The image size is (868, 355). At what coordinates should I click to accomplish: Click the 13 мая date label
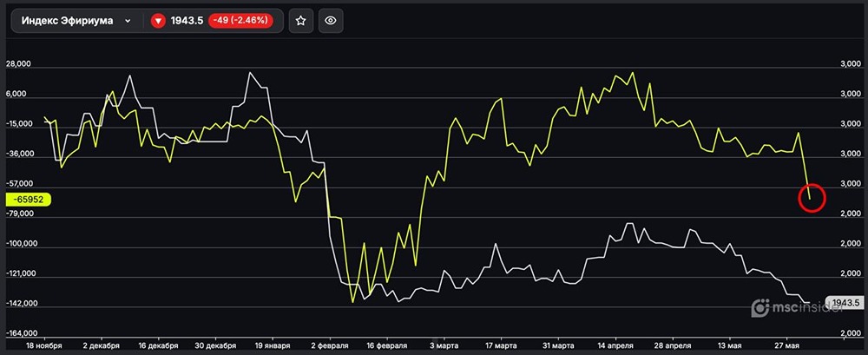730,345
